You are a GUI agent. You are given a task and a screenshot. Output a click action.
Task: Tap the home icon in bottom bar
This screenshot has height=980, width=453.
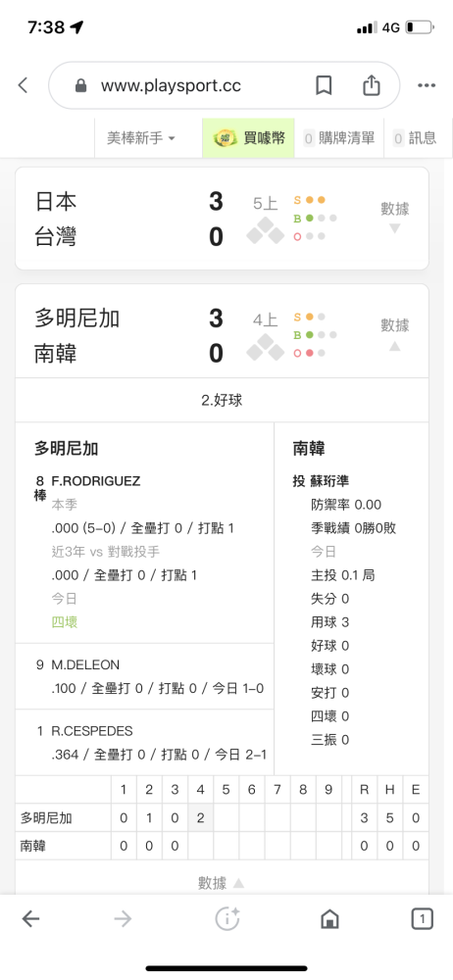point(329,919)
